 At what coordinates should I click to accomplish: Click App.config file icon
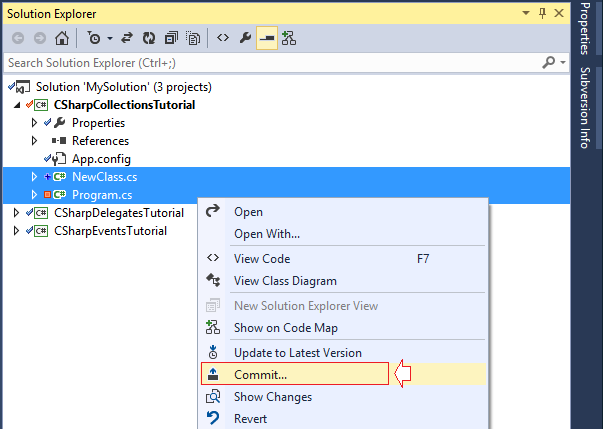(x=60, y=159)
